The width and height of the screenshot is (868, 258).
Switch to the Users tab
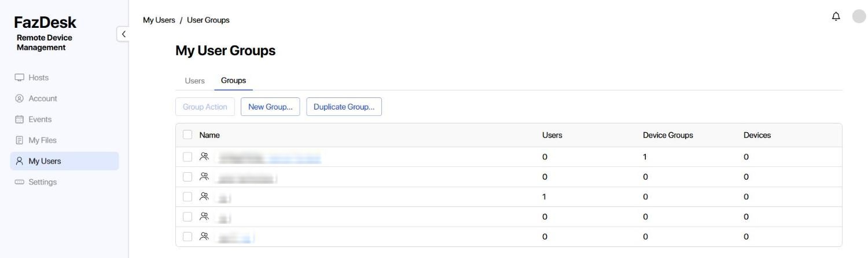coord(194,81)
